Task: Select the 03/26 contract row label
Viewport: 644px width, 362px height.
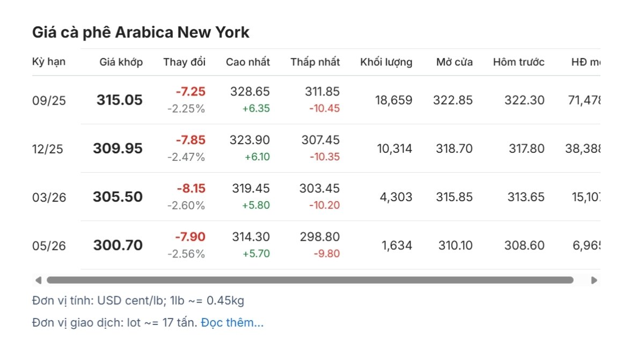Action: pos(49,197)
